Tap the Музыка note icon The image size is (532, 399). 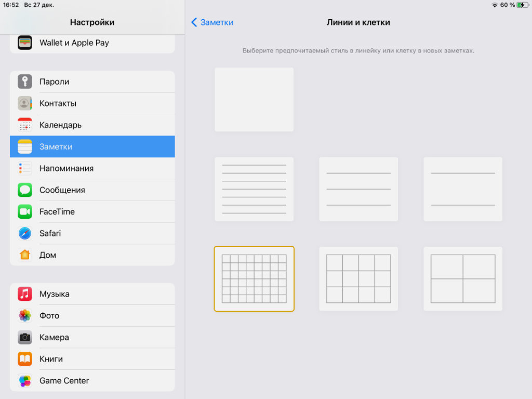tap(25, 294)
